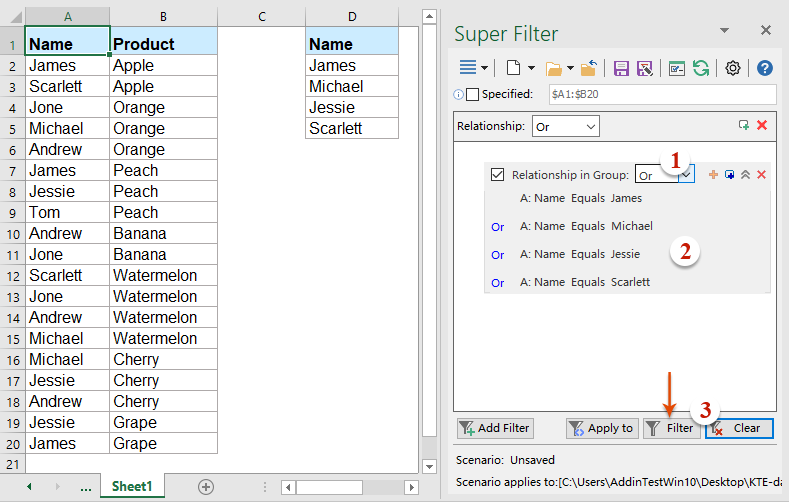
Task: Open the new scenario dropdown arrow
Action: click(x=531, y=68)
